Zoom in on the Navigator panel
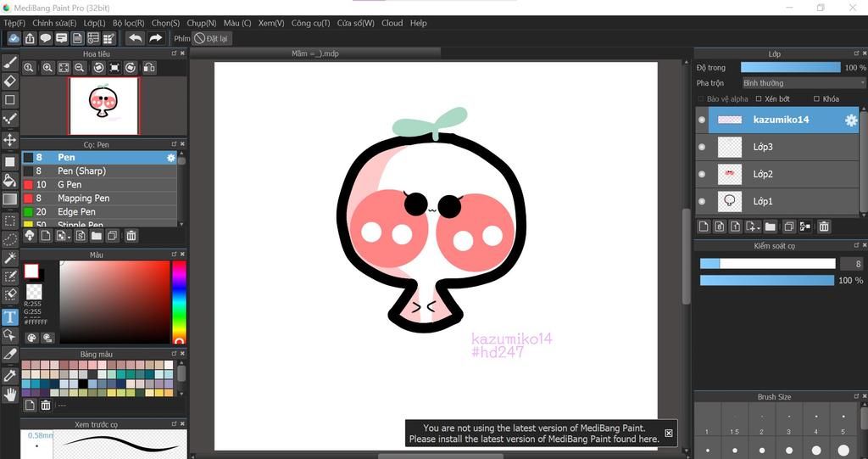This screenshot has width=868, height=459. point(47,68)
